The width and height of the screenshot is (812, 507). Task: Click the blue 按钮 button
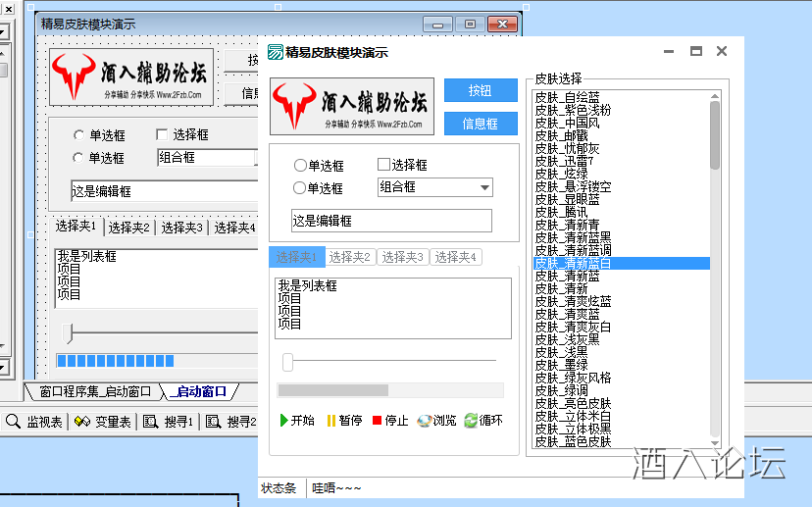point(480,90)
